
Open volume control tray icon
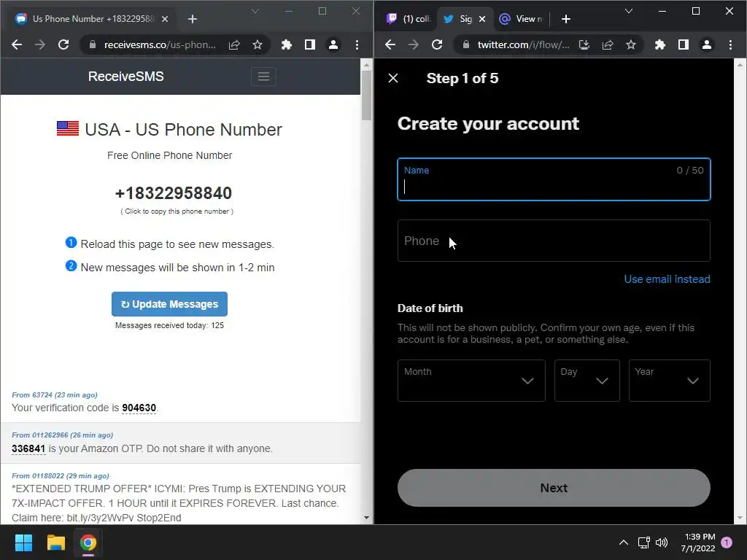coord(662,542)
